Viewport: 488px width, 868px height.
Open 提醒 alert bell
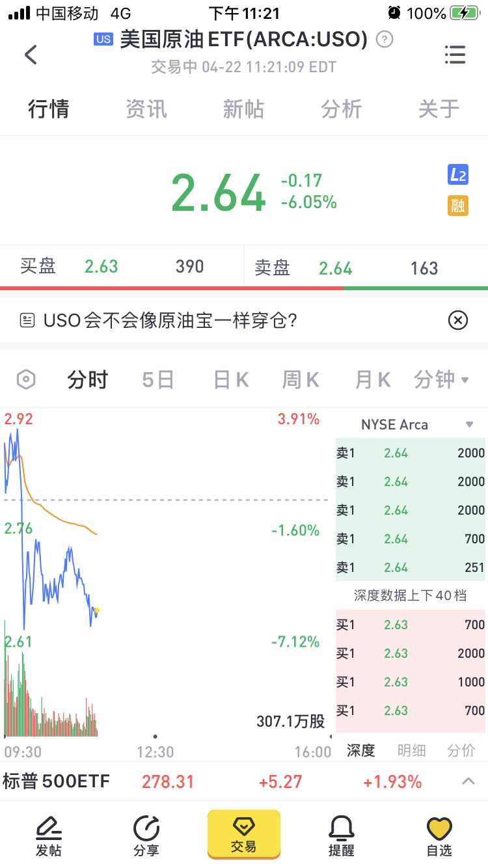coord(341,835)
